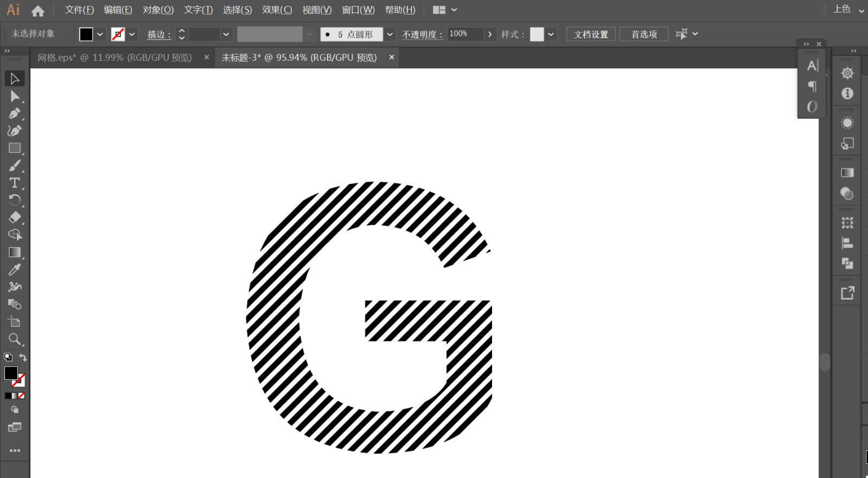Image resolution: width=868 pixels, height=478 pixels.
Task: Open the 样式 style dropdown
Action: (551, 34)
